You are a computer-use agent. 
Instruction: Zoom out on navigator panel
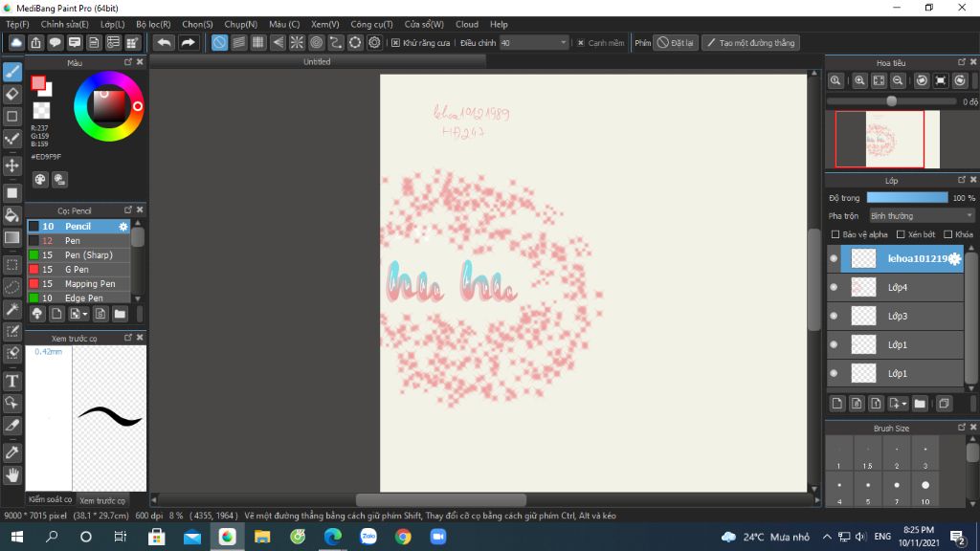[898, 80]
